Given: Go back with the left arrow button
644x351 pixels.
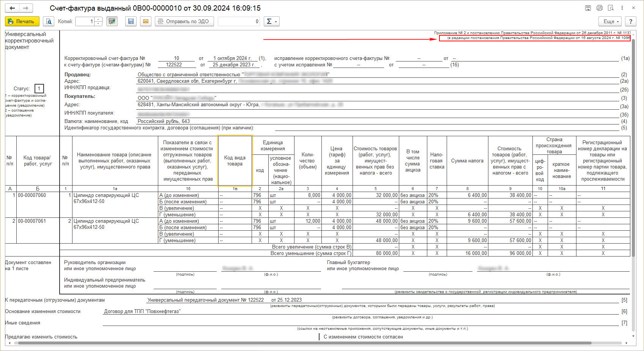Looking at the screenshot, I should point(12,8).
